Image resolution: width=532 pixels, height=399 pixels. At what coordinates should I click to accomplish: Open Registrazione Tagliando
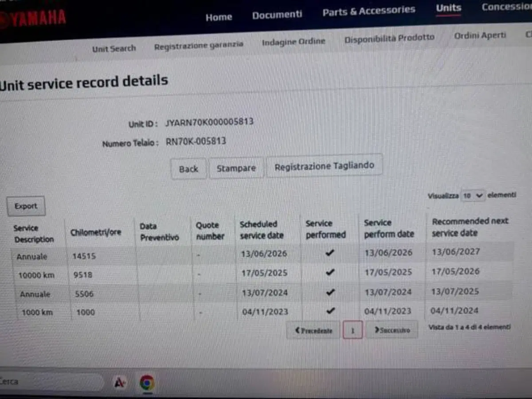pyautogui.click(x=325, y=166)
